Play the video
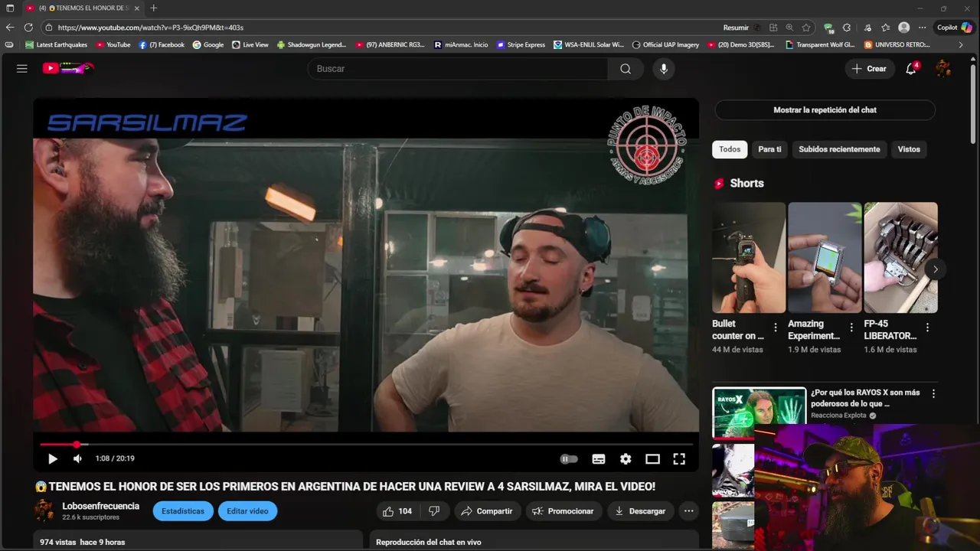 (53, 458)
